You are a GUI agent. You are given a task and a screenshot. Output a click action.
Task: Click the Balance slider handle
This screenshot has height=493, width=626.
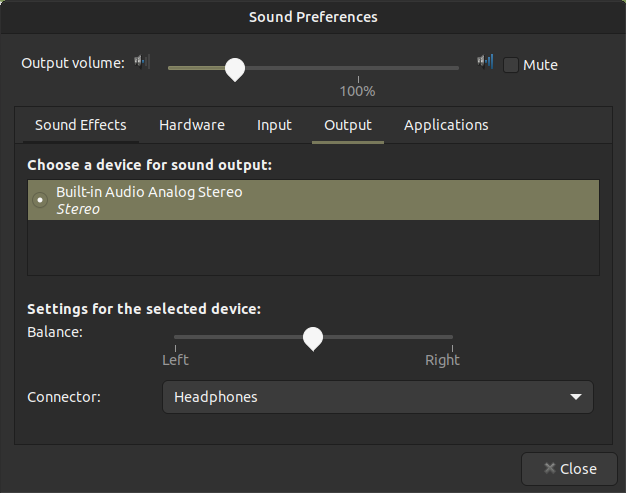[x=313, y=339]
